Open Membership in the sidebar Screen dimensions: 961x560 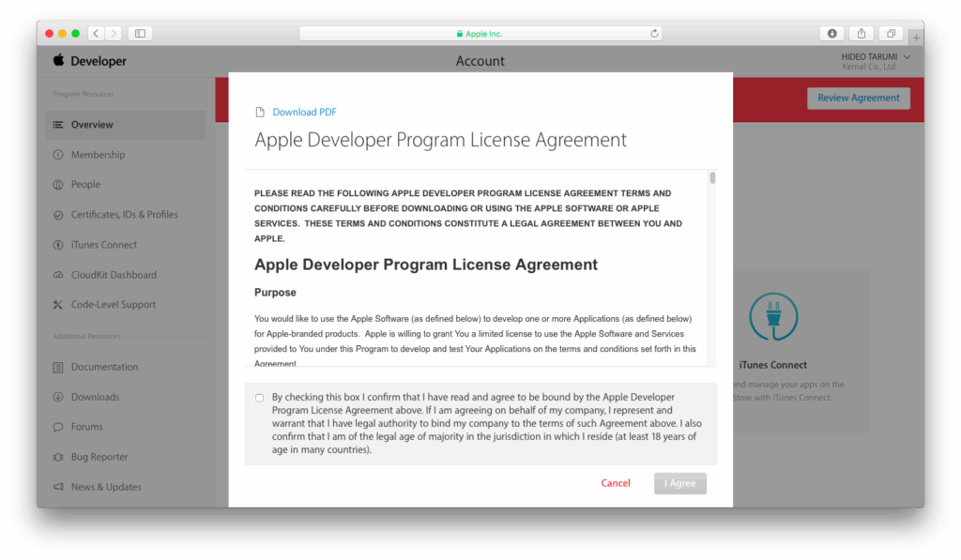[x=98, y=155]
